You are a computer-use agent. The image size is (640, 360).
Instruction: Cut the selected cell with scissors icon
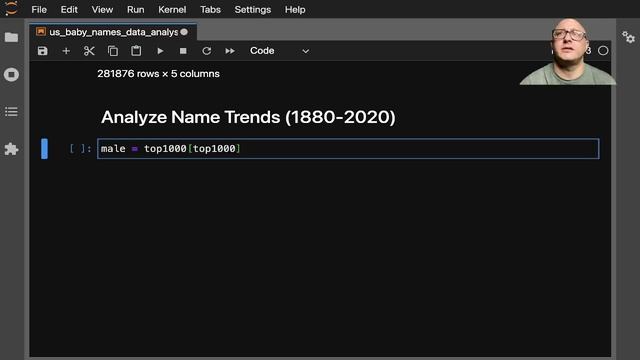[x=89, y=51]
